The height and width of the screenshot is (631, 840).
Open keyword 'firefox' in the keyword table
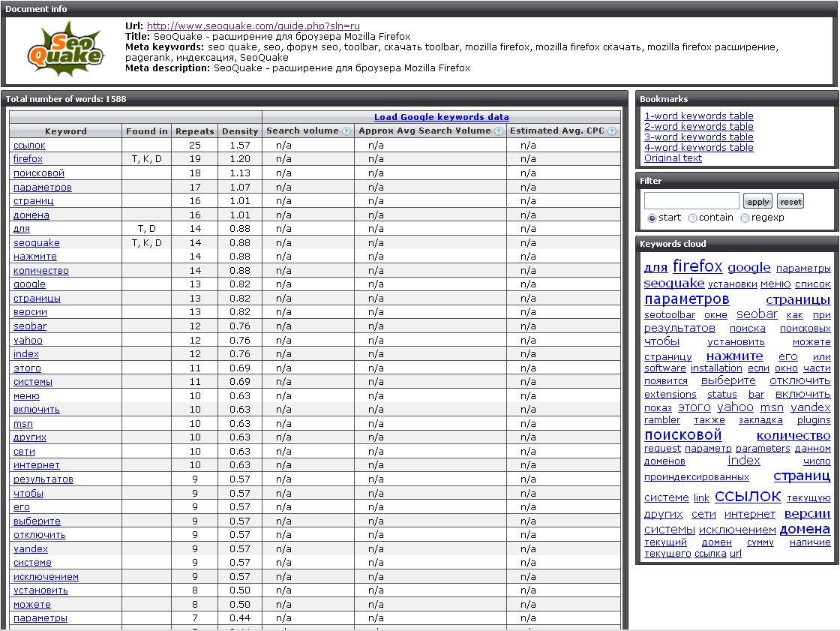click(x=28, y=159)
